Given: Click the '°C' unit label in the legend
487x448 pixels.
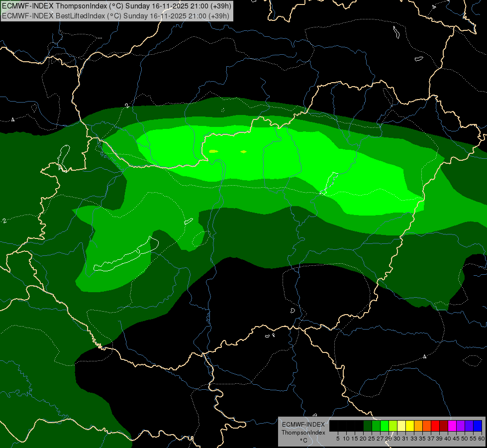Looking at the screenshot, I should pyautogui.click(x=304, y=441).
